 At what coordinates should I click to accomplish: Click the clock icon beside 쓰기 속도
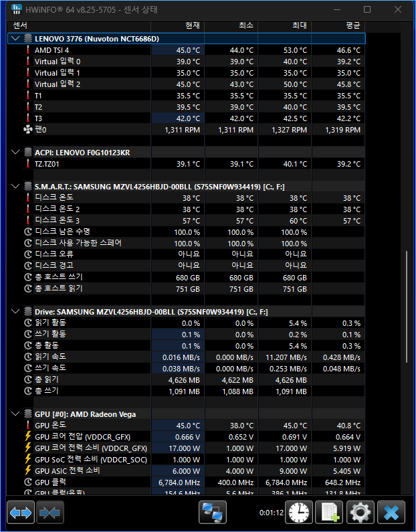28,369
